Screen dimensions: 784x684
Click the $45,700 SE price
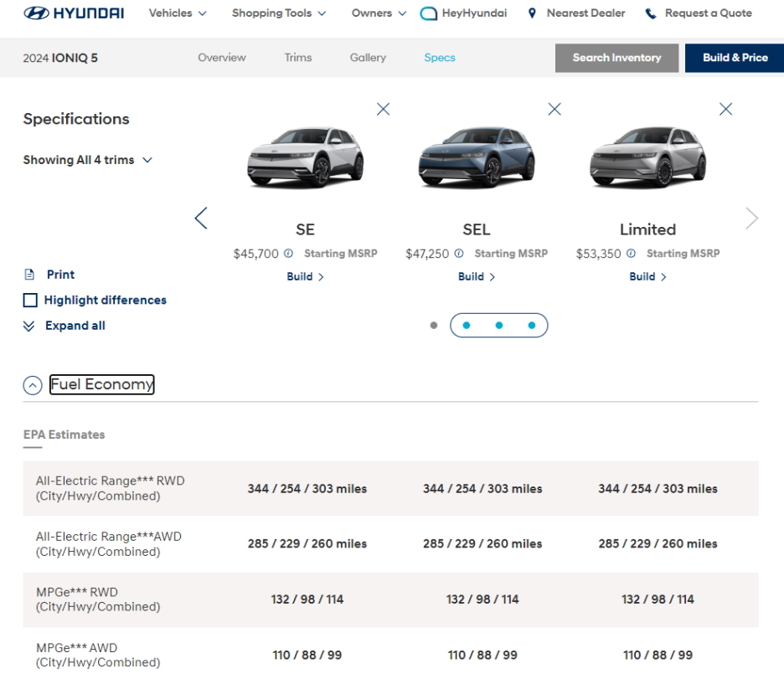(256, 254)
